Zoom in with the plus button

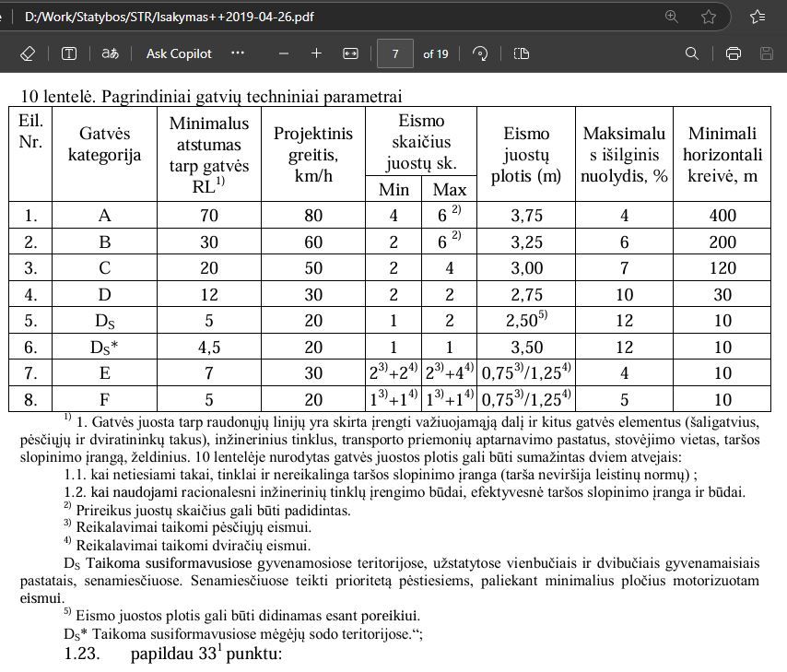[x=316, y=53]
